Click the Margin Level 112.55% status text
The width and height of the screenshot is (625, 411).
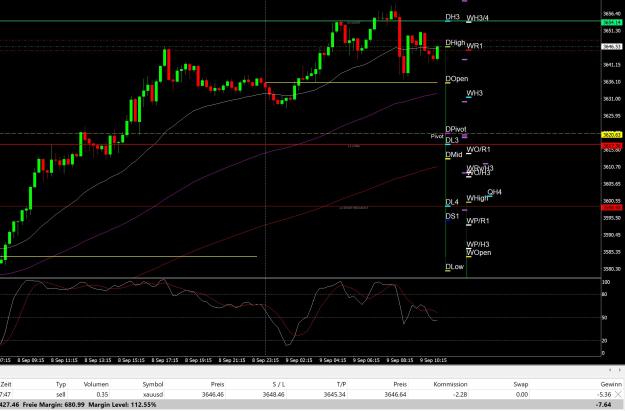coord(122,405)
